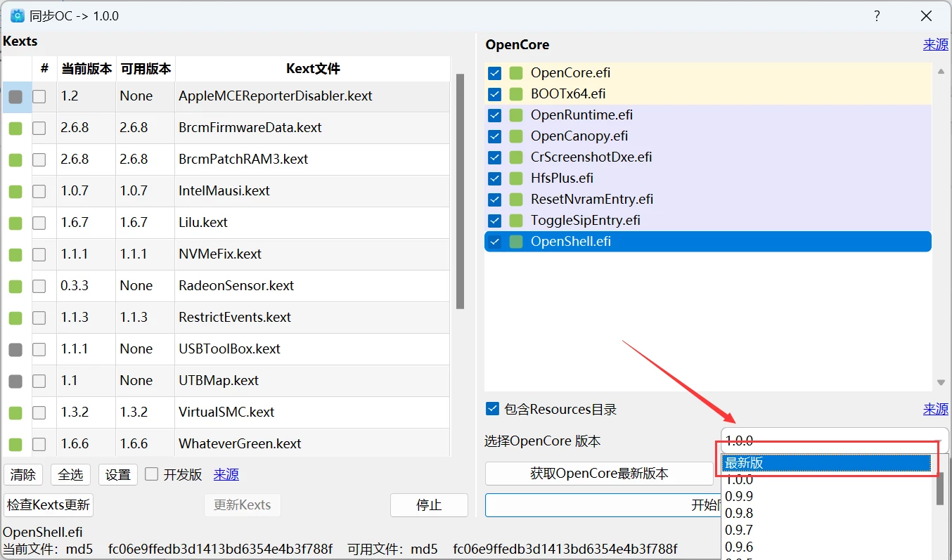Click the gray status icon for AppleMCEReporterDisabler.kext
The height and width of the screenshot is (560, 952).
coord(15,96)
